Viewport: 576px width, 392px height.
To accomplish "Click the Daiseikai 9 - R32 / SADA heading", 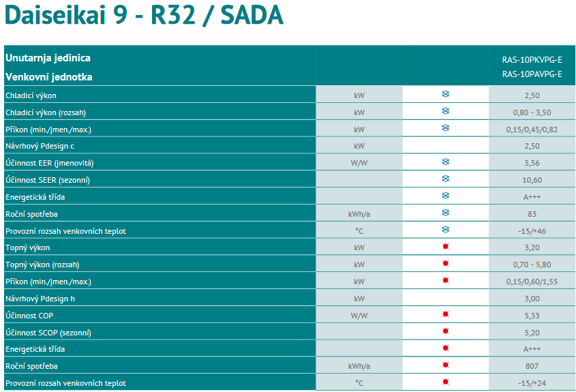I will coord(144,15).
